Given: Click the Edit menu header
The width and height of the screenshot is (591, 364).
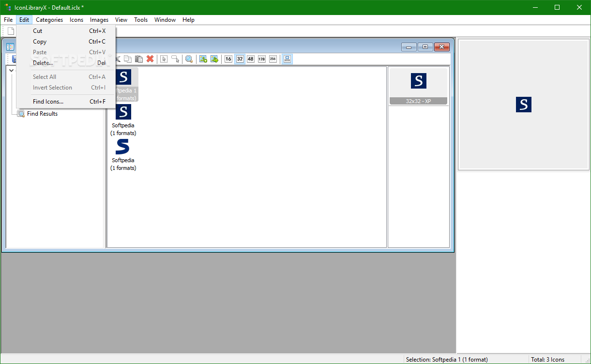Looking at the screenshot, I should pyautogui.click(x=24, y=20).
